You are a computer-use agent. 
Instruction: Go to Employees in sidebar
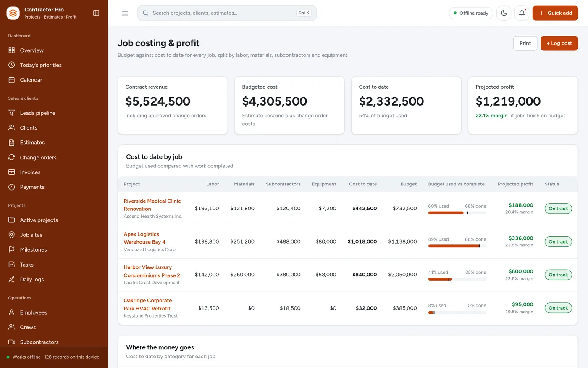[x=54, y=312]
